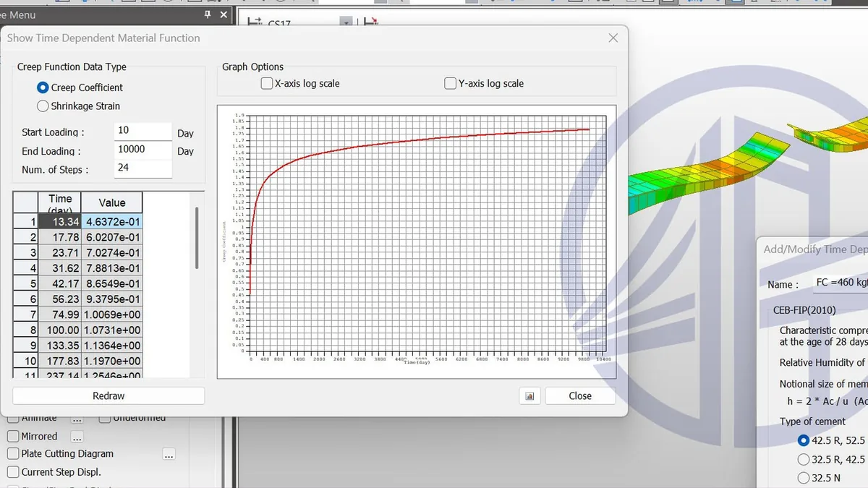Click the stage icon left of CS17
The height and width of the screenshot is (488, 868).
click(x=254, y=22)
